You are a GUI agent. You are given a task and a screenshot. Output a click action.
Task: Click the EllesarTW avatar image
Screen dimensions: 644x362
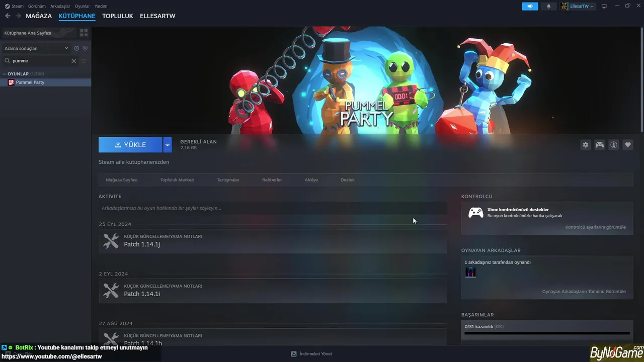pos(565,6)
